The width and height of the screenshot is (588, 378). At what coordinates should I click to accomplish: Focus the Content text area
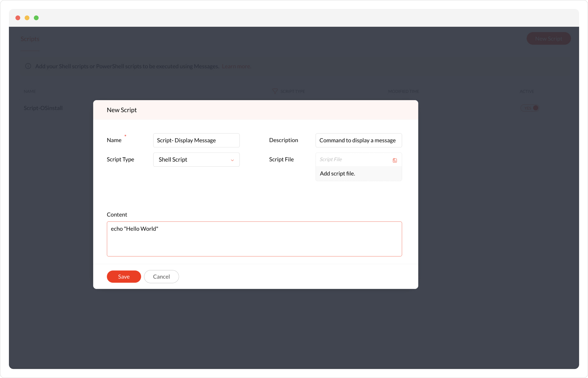[254, 239]
